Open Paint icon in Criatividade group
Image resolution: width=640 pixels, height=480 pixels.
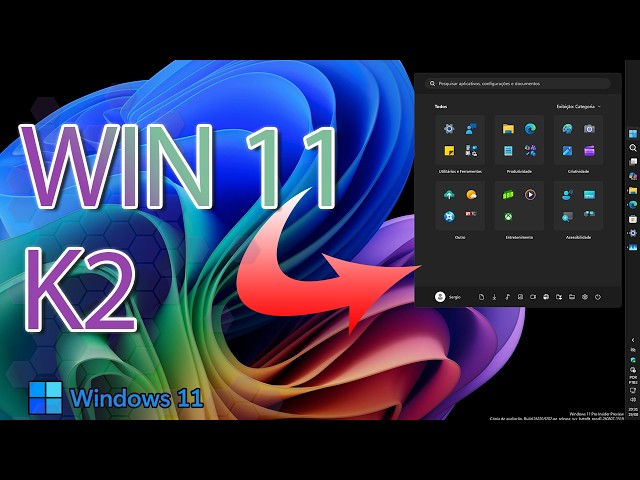567,129
